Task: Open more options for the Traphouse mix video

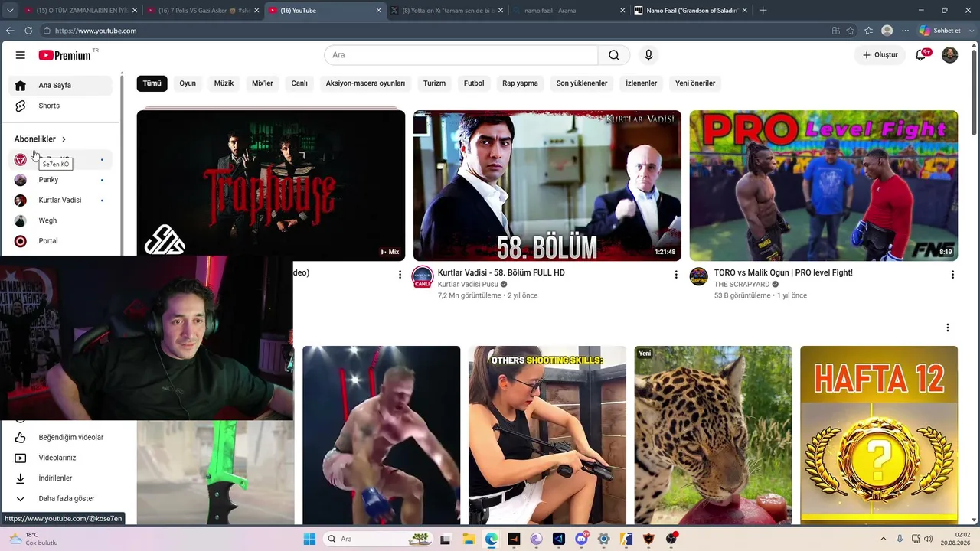Action: click(400, 274)
